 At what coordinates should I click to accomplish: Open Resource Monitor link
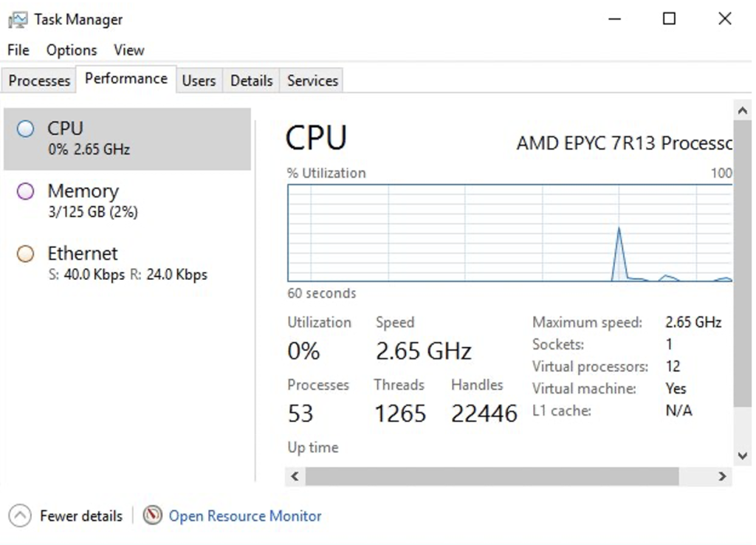[x=244, y=515]
